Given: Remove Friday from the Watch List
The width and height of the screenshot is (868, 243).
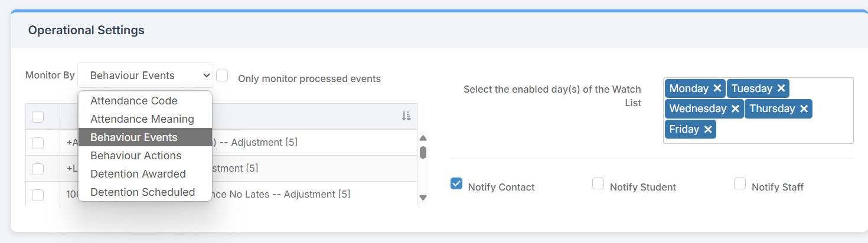Looking at the screenshot, I should point(707,129).
